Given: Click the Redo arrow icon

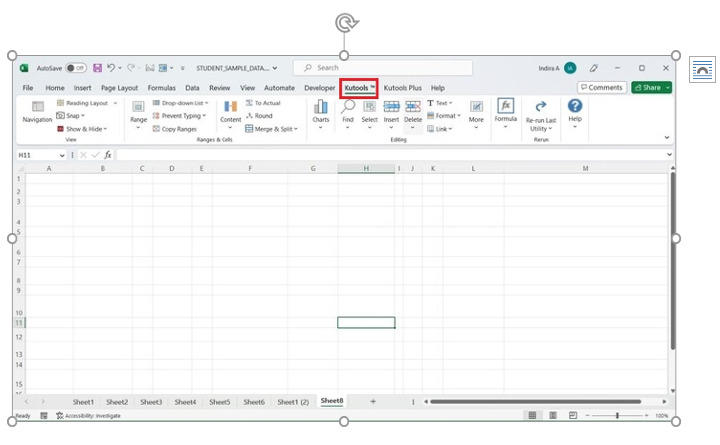Looking at the screenshot, I should coord(131,68).
